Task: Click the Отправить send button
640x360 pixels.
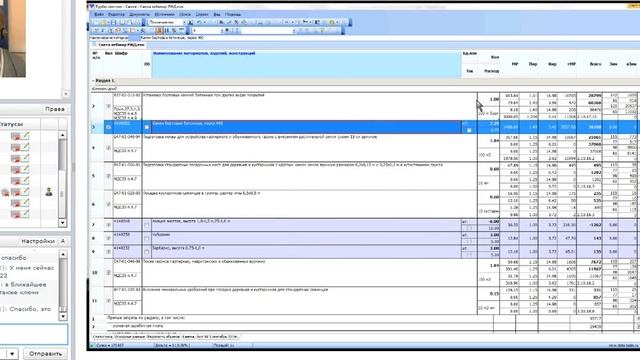Action: 45,353
